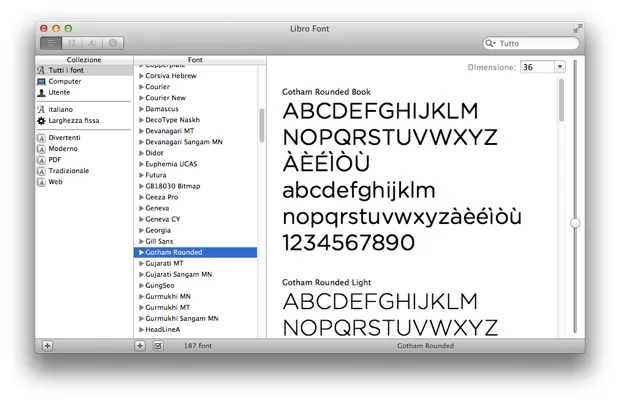
Task: Click the Font column header
Action: coord(195,60)
